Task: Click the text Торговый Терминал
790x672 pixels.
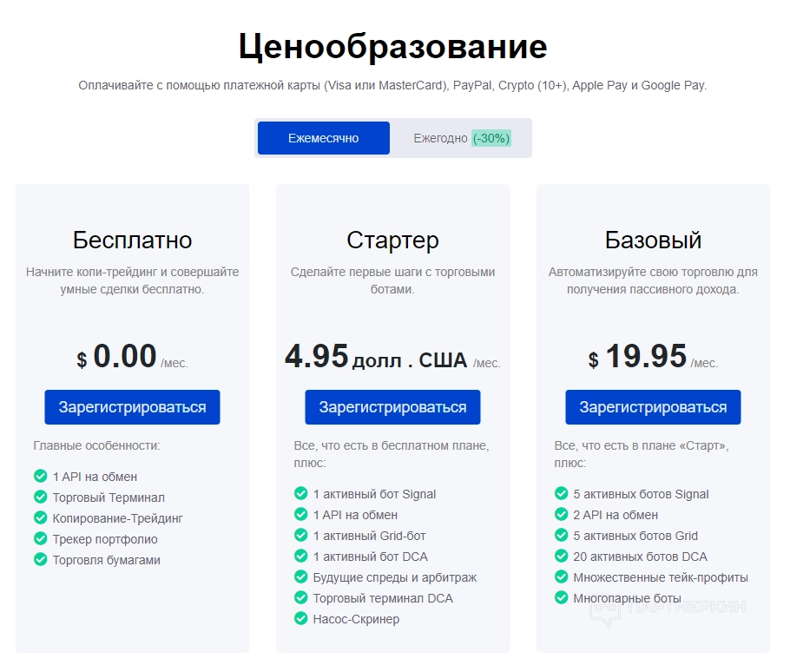Action: 109,497
